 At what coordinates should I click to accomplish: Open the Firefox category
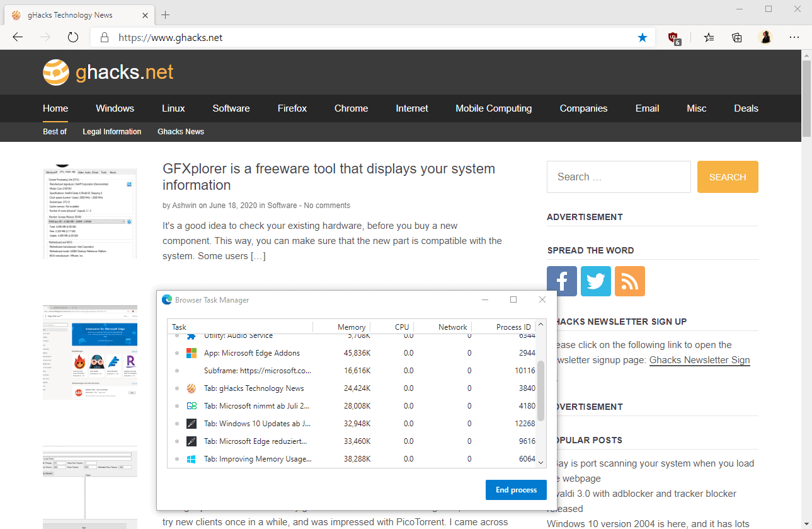click(292, 108)
